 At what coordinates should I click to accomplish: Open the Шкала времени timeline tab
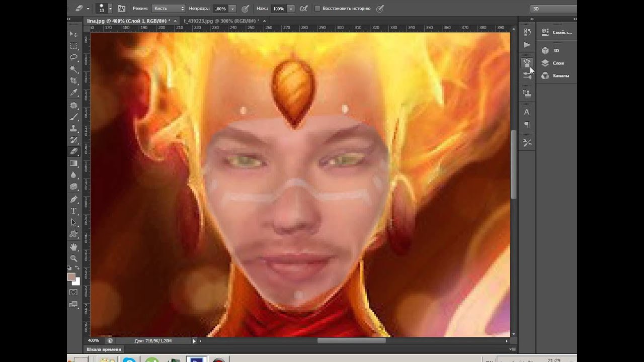pyautogui.click(x=104, y=349)
